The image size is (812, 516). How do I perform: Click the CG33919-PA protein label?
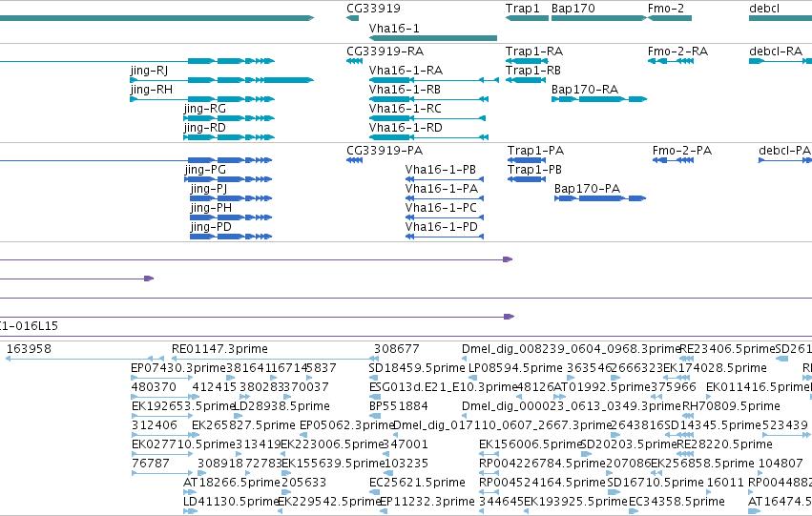pos(385,151)
